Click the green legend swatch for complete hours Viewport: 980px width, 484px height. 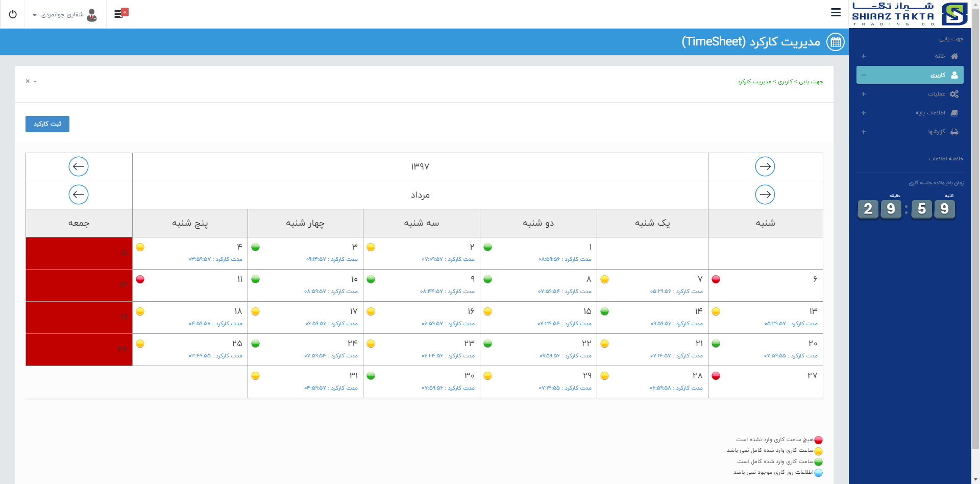(x=818, y=462)
